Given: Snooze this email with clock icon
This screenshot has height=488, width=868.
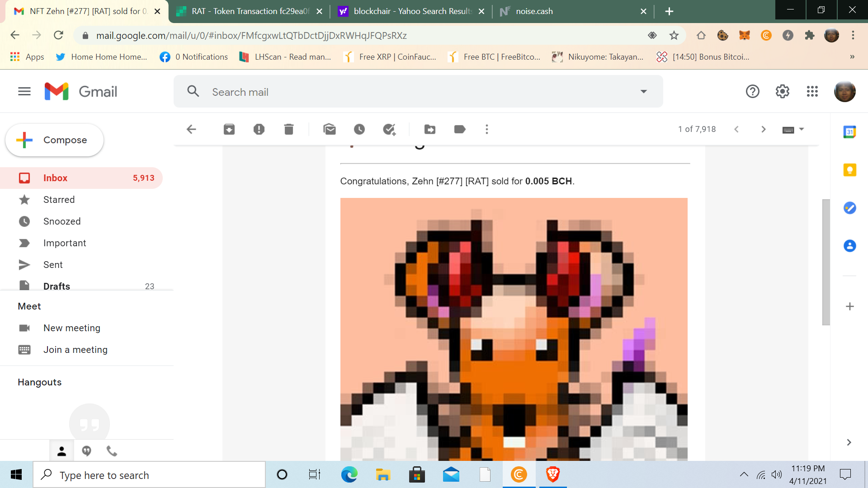Looking at the screenshot, I should pyautogui.click(x=359, y=130).
